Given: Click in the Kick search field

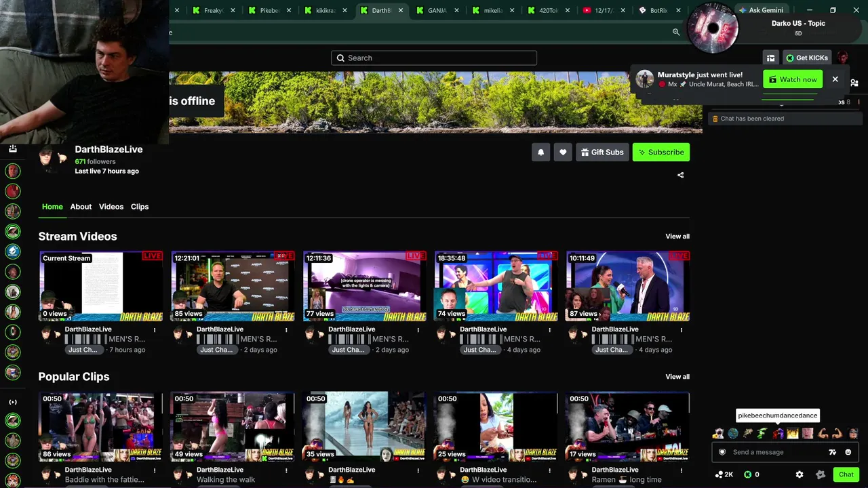Looking at the screenshot, I should [x=434, y=58].
